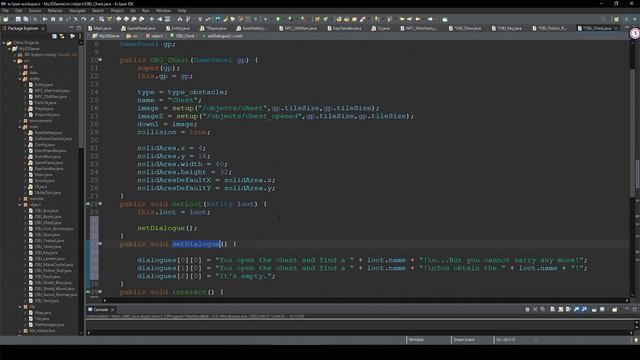
Task: Switch to the Player.java editor tab
Action: (213, 28)
